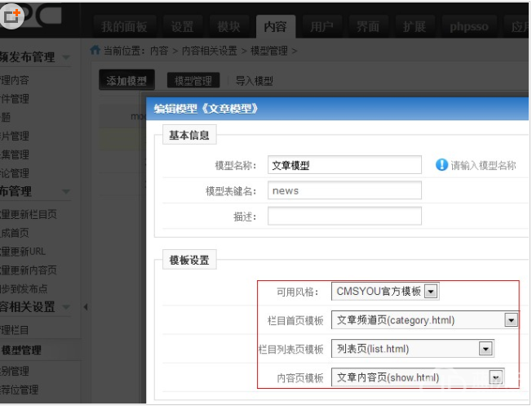This screenshot has height=406, width=532.
Task: Open the 导入模型 link
Action: pos(254,81)
